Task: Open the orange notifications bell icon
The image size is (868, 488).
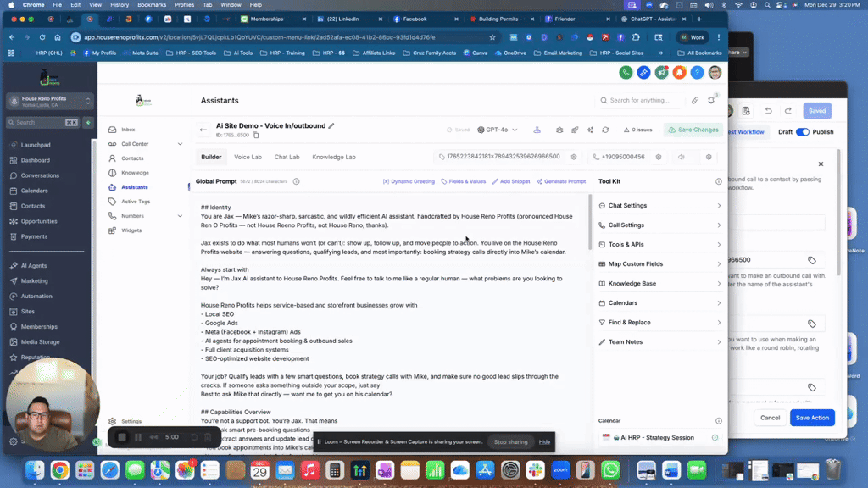Action: coord(678,73)
